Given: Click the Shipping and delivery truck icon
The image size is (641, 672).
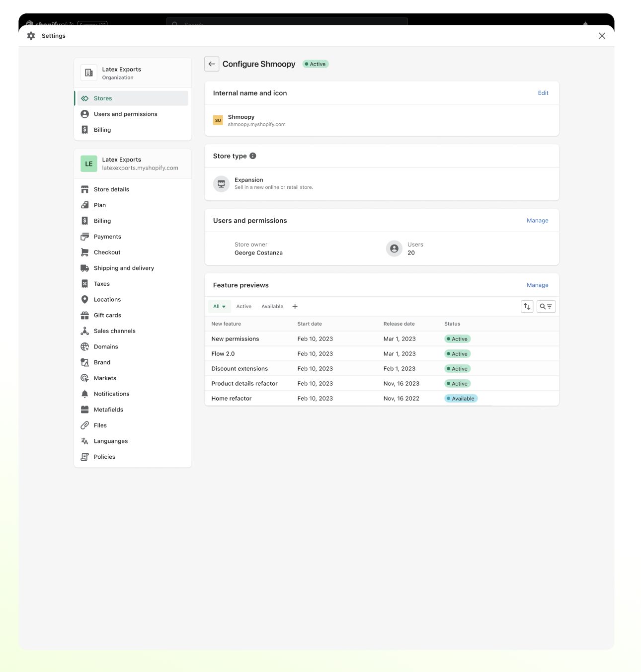Looking at the screenshot, I should click(85, 268).
